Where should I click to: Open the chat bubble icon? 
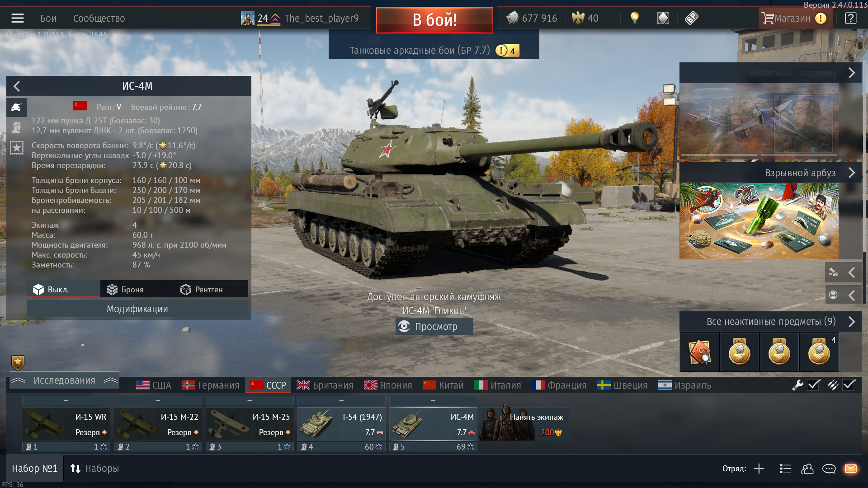point(829,469)
